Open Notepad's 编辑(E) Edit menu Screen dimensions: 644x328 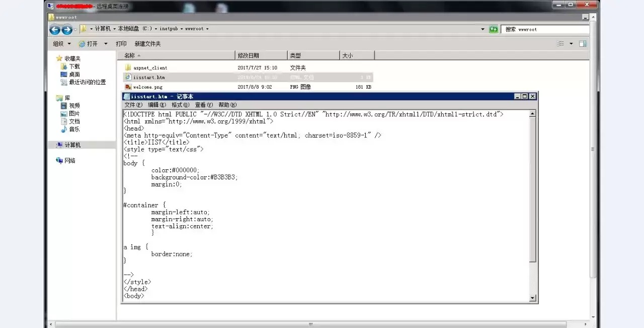[x=157, y=105]
